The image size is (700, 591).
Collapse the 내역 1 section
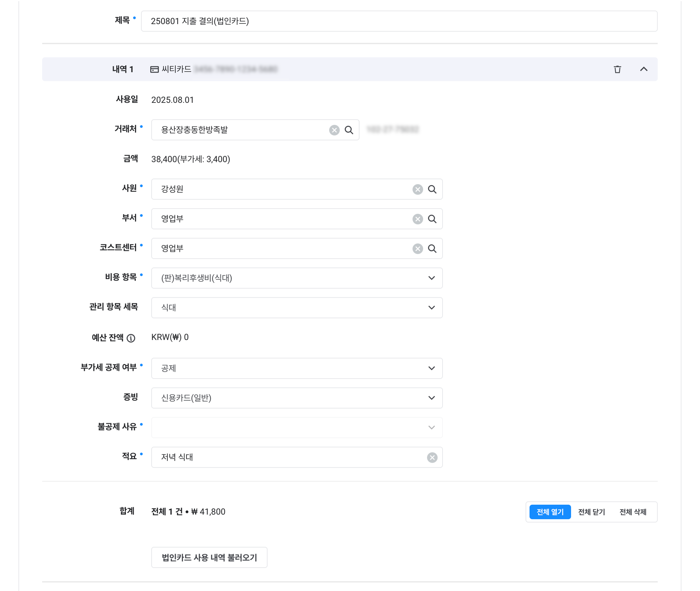(x=643, y=69)
